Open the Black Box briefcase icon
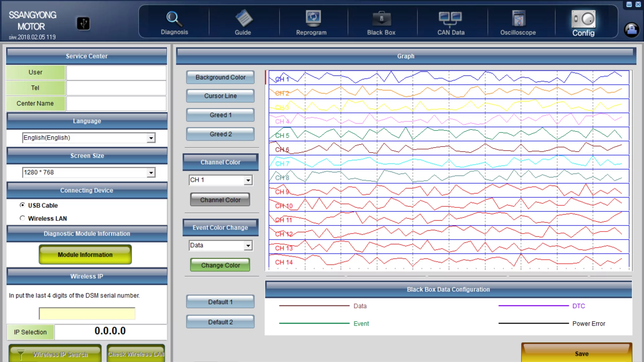The width and height of the screenshot is (644, 362). coord(381,18)
